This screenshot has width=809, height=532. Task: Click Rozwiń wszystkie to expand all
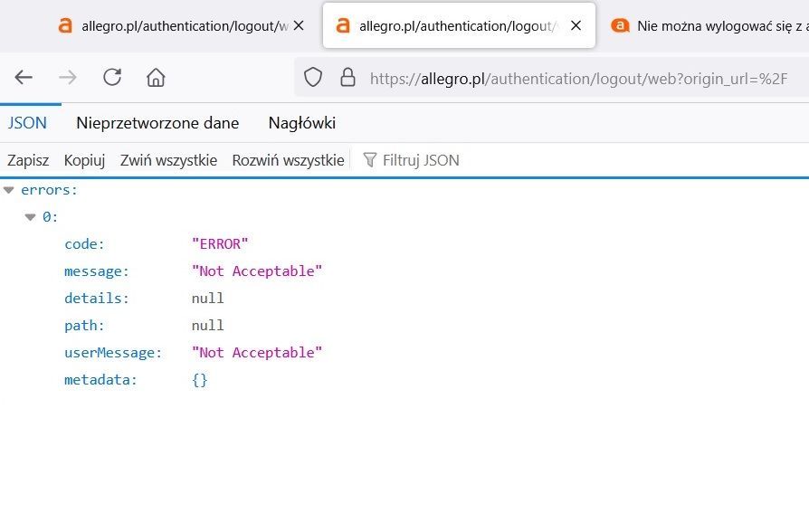tap(288, 160)
